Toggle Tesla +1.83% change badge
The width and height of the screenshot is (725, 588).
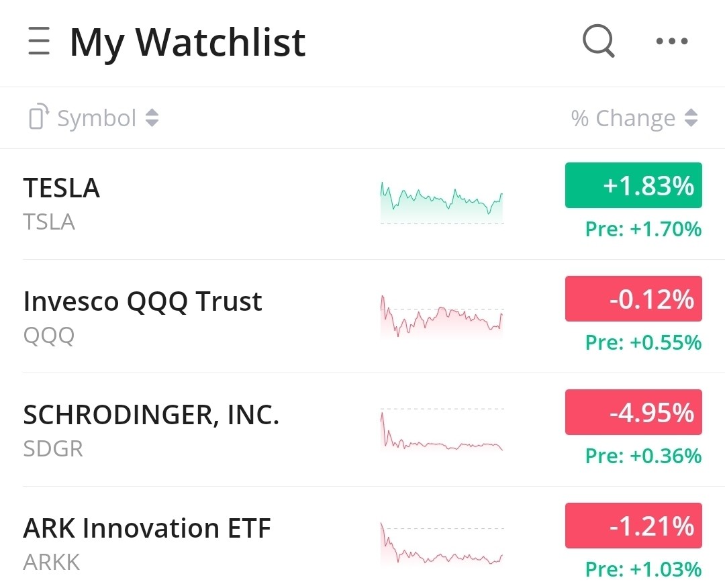click(x=633, y=185)
